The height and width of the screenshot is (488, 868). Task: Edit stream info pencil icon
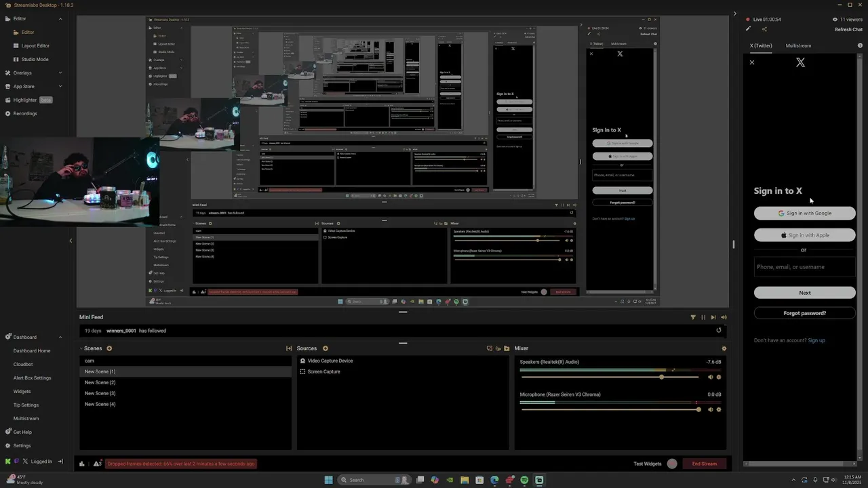(748, 29)
